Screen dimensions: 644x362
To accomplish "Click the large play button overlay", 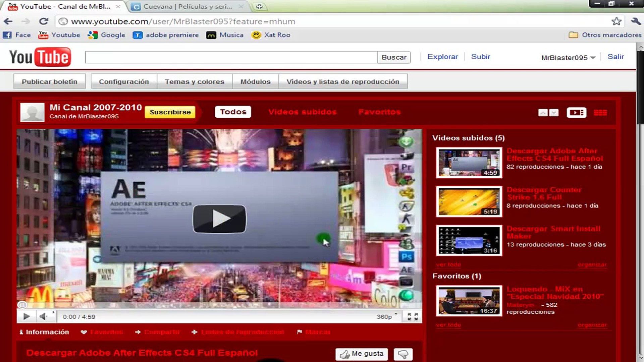I will [x=219, y=219].
